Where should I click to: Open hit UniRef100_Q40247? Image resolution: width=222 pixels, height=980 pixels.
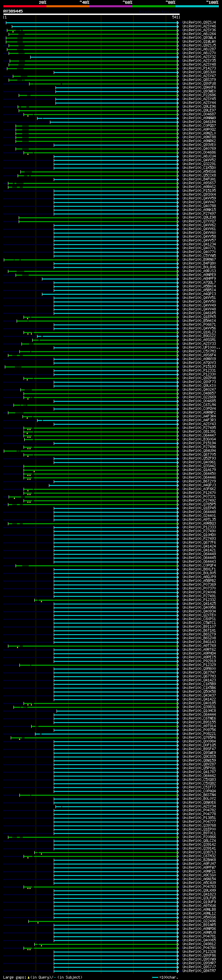click(x=199, y=390)
